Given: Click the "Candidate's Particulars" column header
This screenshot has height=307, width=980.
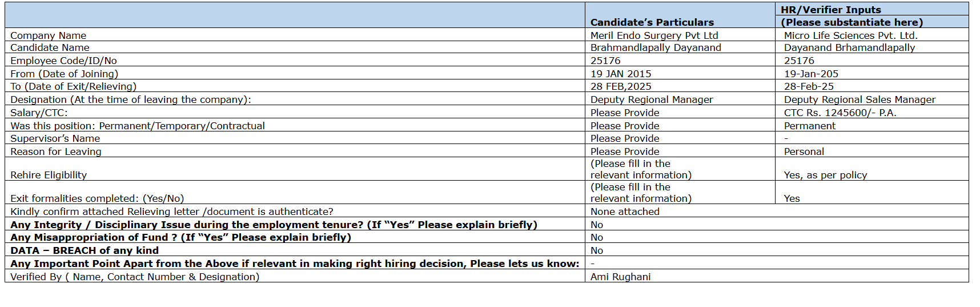Looking at the screenshot, I should point(652,22).
